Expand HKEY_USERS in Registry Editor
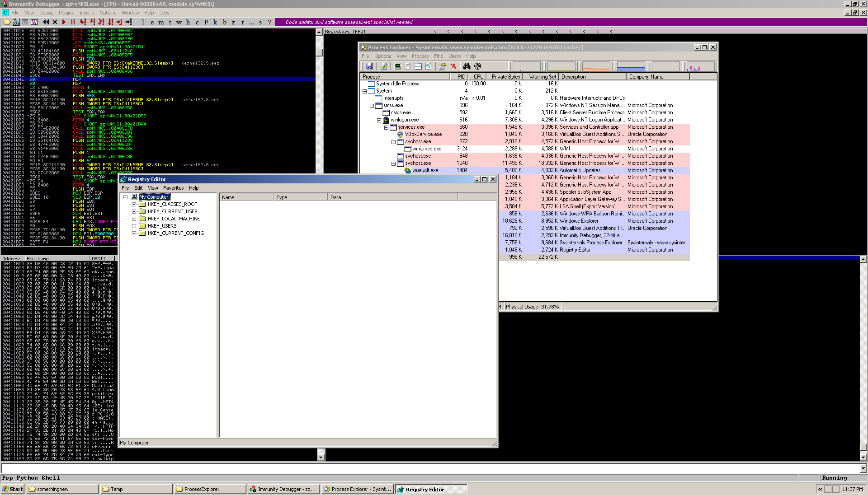This screenshot has width=868, height=495. 134,226
